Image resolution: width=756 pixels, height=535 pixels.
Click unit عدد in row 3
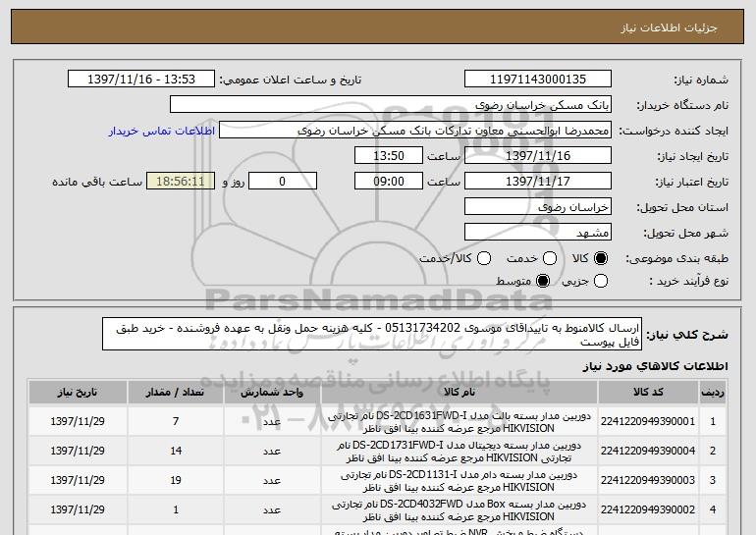[272, 481]
